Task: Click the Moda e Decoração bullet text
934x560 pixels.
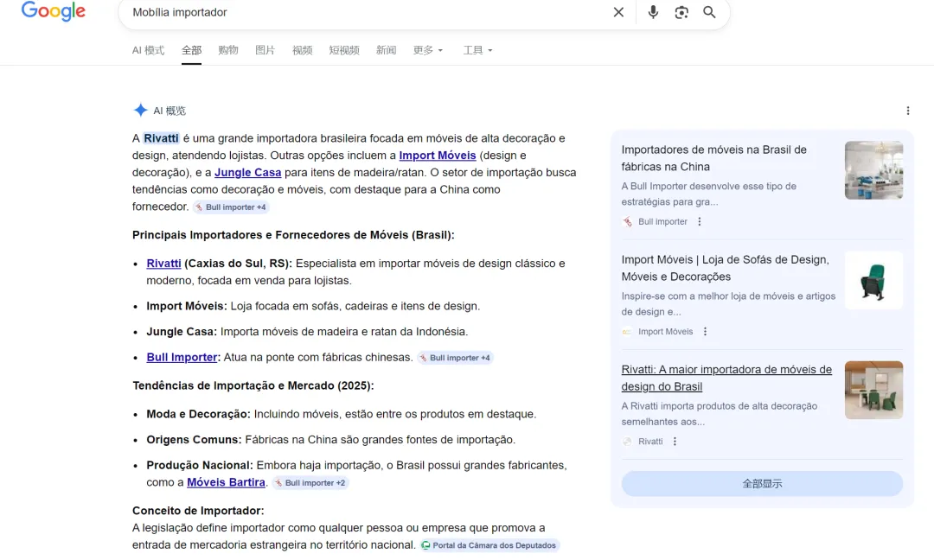Action: pyautogui.click(x=342, y=414)
